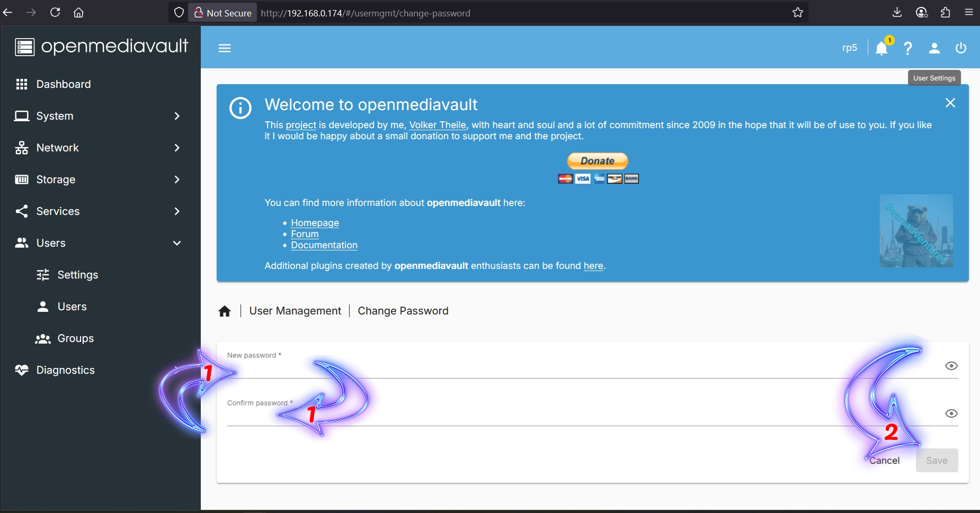Click the Cancel button

point(884,461)
